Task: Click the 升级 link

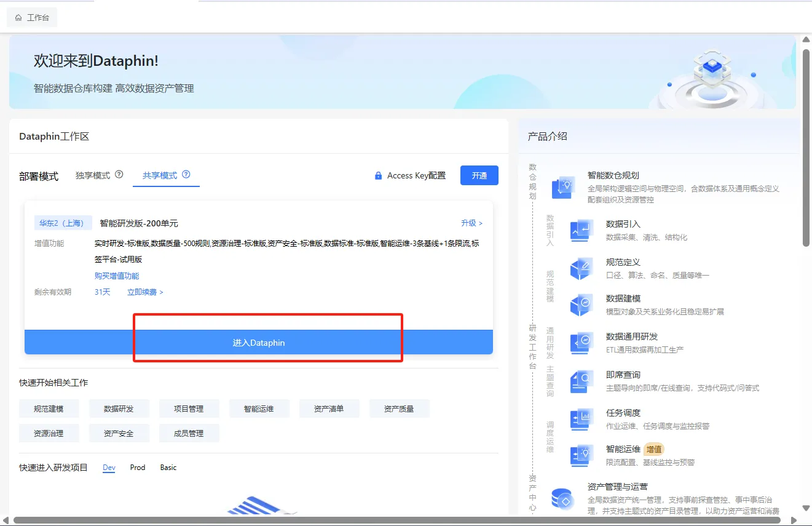Action: coord(472,223)
